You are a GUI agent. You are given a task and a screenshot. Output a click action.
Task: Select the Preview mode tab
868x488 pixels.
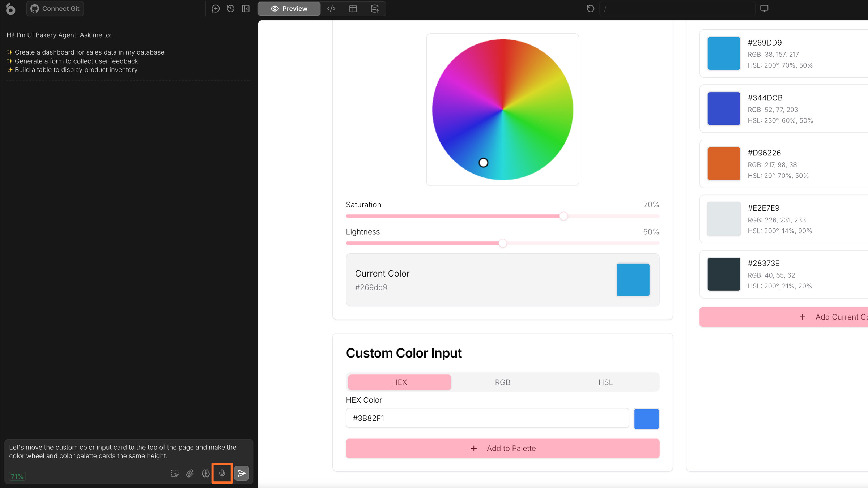(289, 9)
